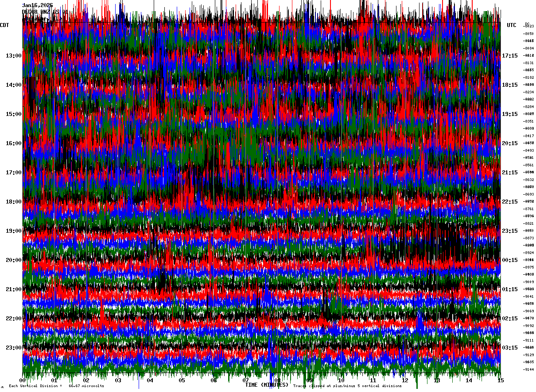Select the 20:00 CDT row label

coord(14,260)
